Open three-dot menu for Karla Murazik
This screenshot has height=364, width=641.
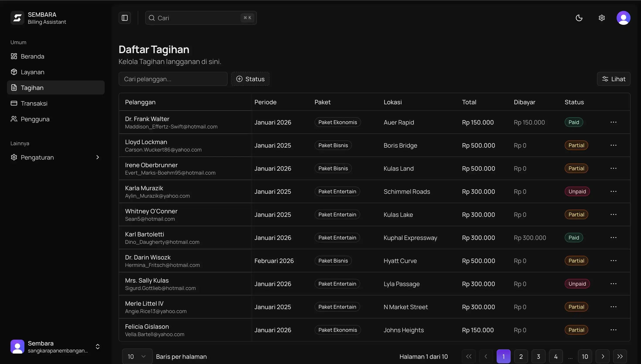[613, 192]
